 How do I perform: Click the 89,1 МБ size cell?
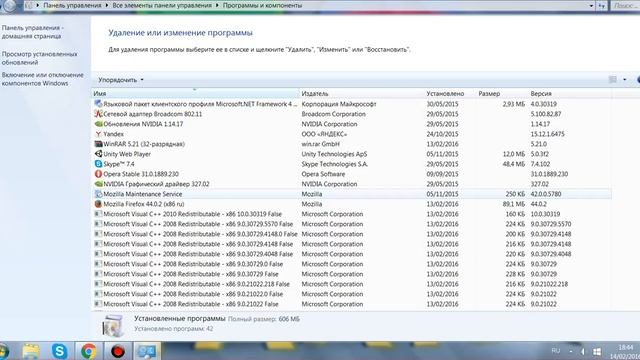[514, 204]
